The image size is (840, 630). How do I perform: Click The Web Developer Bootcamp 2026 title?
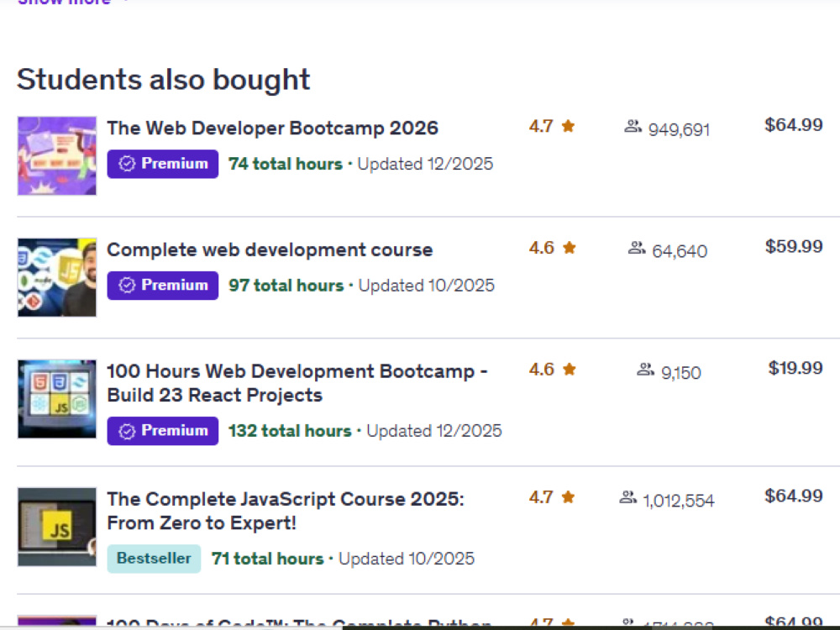click(272, 128)
